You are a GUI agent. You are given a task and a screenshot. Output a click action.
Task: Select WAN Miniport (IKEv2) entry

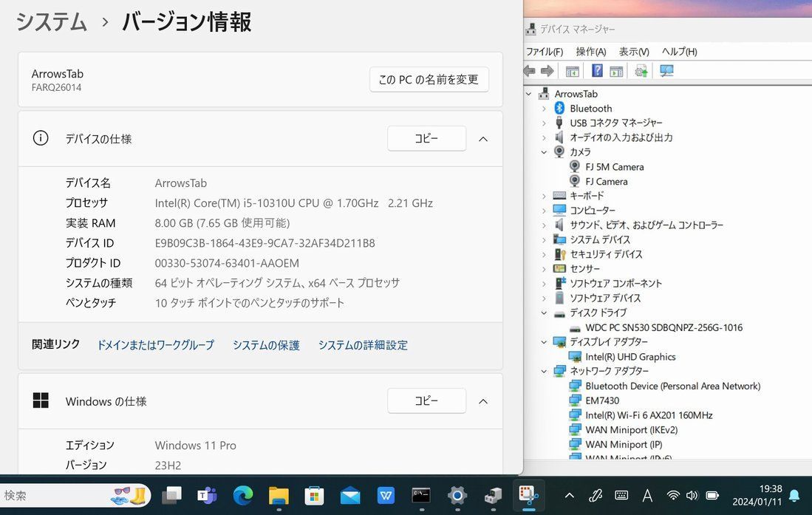631,429
